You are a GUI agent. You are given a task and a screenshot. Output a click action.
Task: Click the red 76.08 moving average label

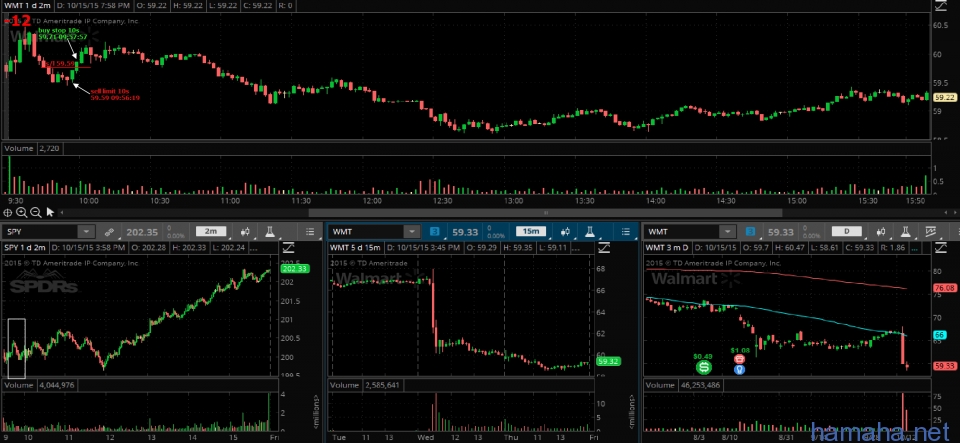[x=943, y=288]
